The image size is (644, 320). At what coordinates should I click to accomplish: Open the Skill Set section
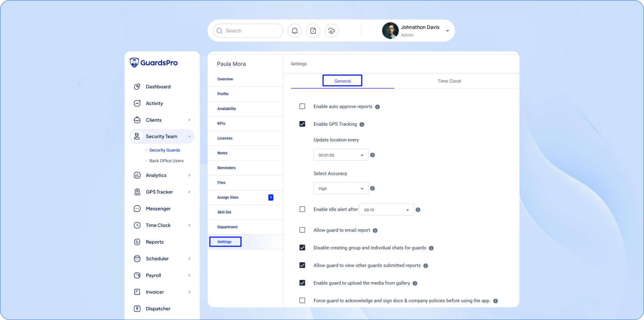[x=245, y=212]
